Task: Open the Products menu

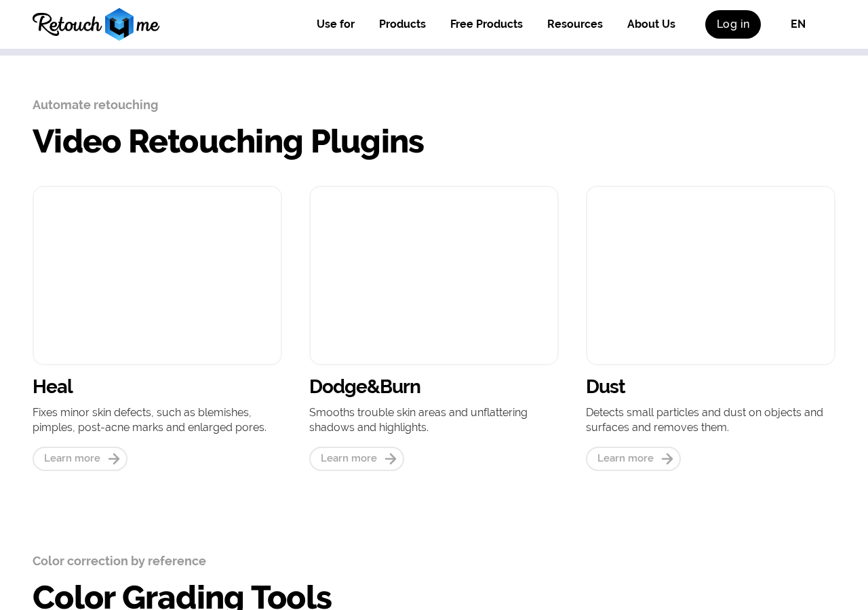Action: click(402, 24)
